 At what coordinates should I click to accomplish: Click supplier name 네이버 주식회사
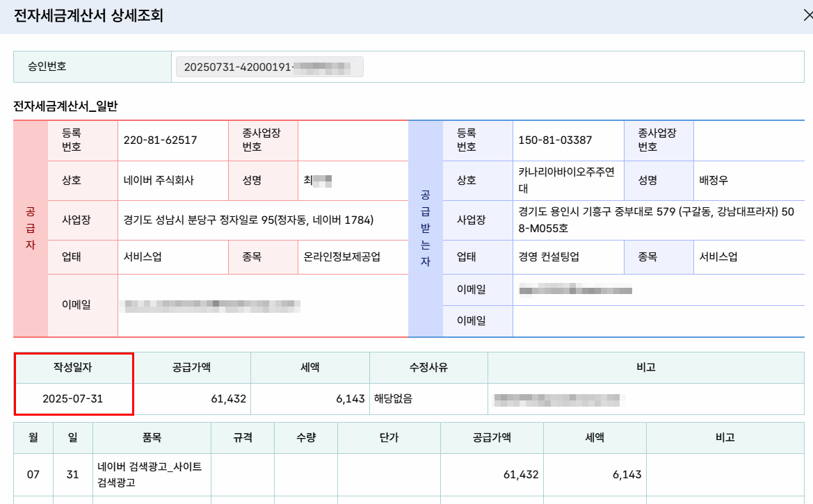pos(159,181)
